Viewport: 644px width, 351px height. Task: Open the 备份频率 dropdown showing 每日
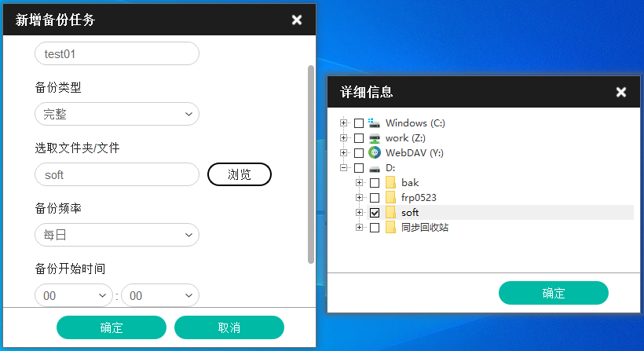pos(117,235)
